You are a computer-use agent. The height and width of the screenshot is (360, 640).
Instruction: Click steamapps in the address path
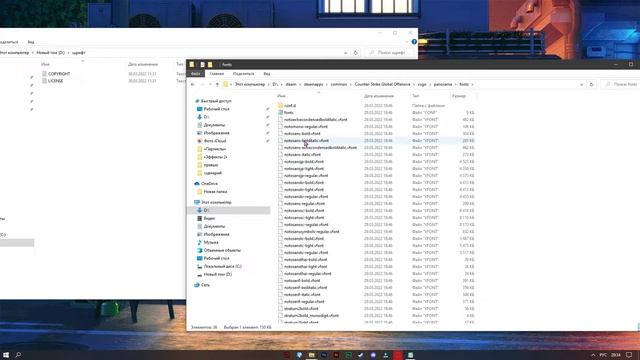313,84
